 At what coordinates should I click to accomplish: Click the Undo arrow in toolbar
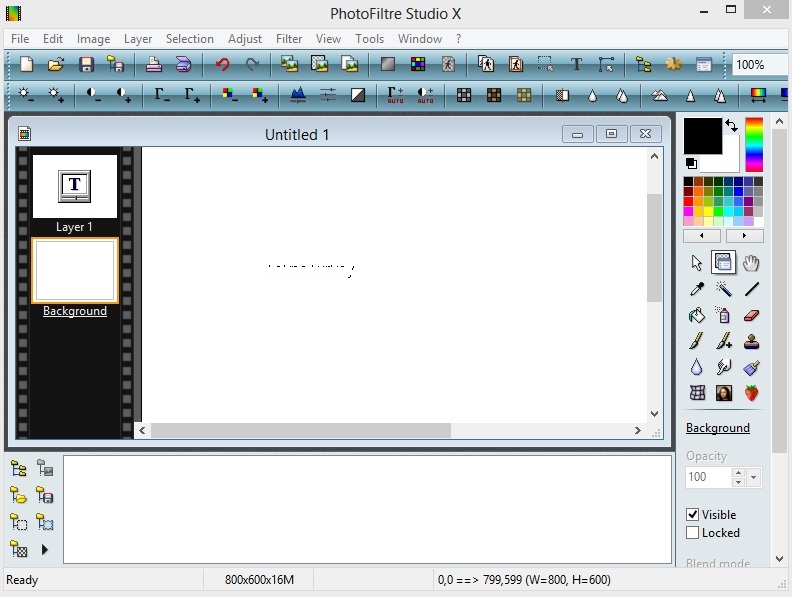click(x=222, y=65)
